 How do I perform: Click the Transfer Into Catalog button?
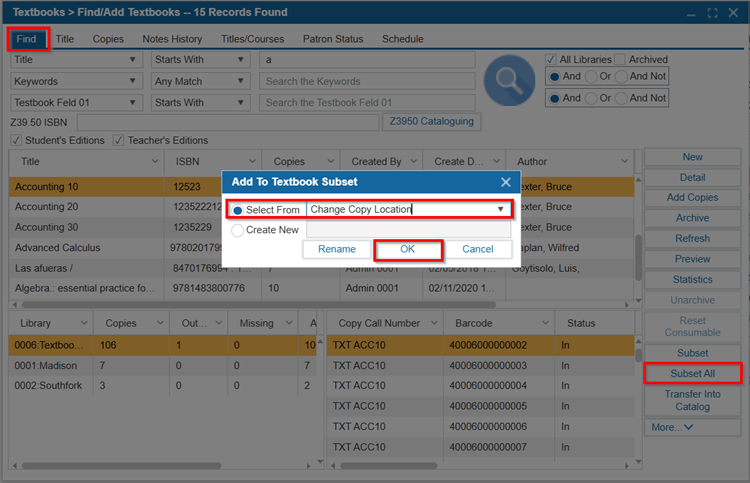point(692,400)
